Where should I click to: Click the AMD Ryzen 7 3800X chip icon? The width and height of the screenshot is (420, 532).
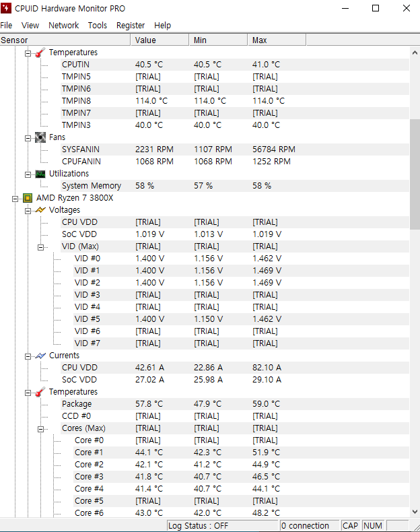point(28,198)
